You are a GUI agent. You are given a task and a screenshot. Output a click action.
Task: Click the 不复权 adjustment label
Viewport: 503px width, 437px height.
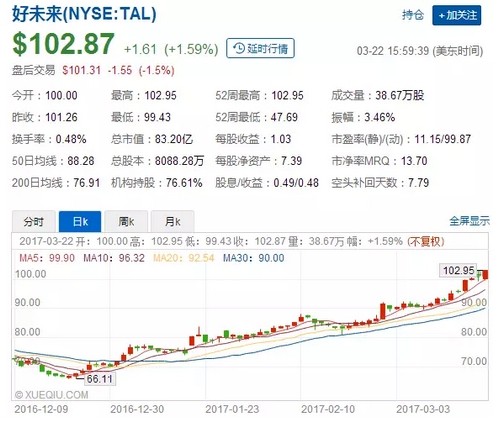[426, 241]
